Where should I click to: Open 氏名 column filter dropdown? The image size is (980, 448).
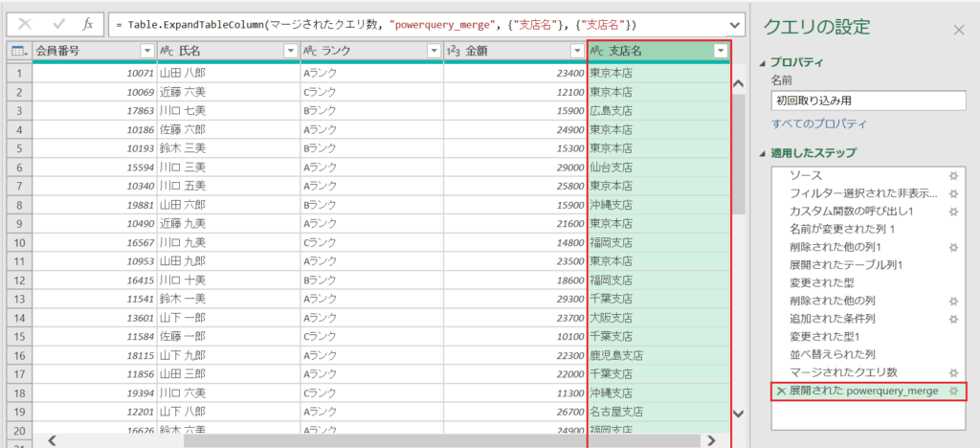(291, 52)
